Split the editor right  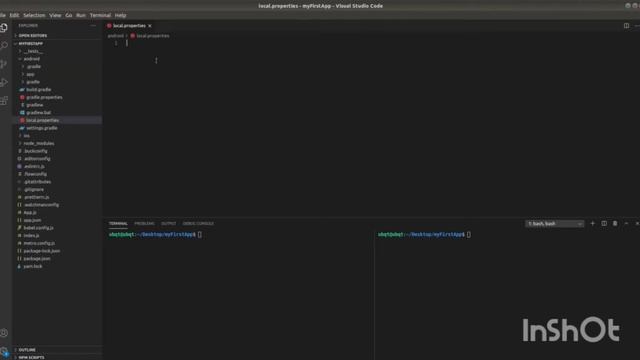click(x=626, y=26)
